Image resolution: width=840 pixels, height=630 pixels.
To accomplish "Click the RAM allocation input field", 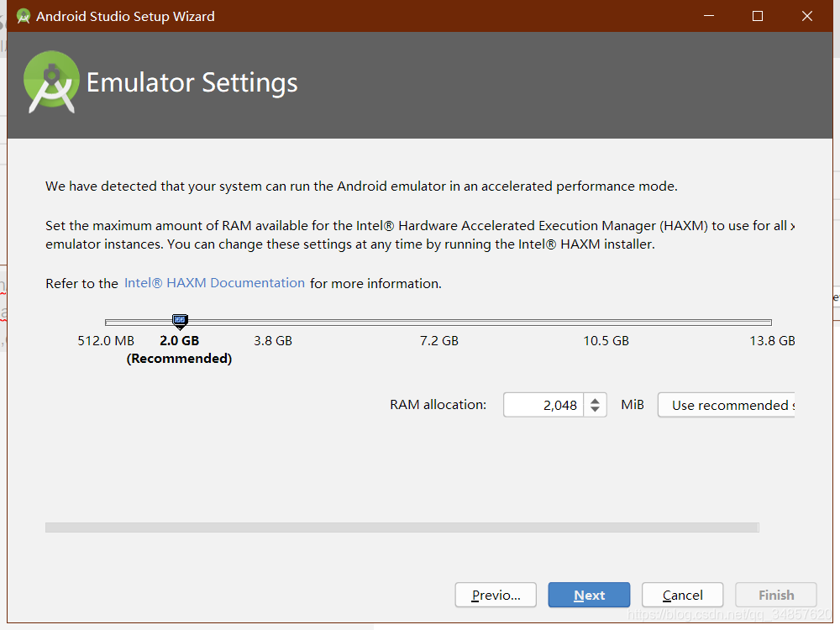I will pos(543,405).
